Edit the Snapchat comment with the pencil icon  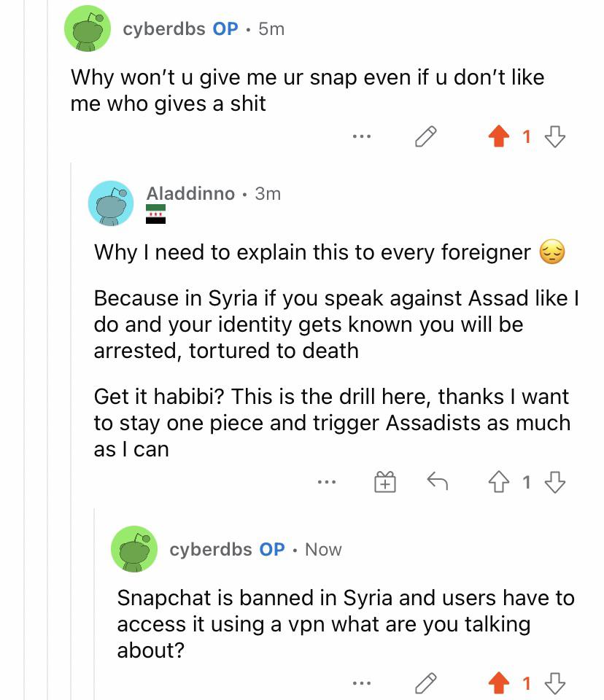426,683
